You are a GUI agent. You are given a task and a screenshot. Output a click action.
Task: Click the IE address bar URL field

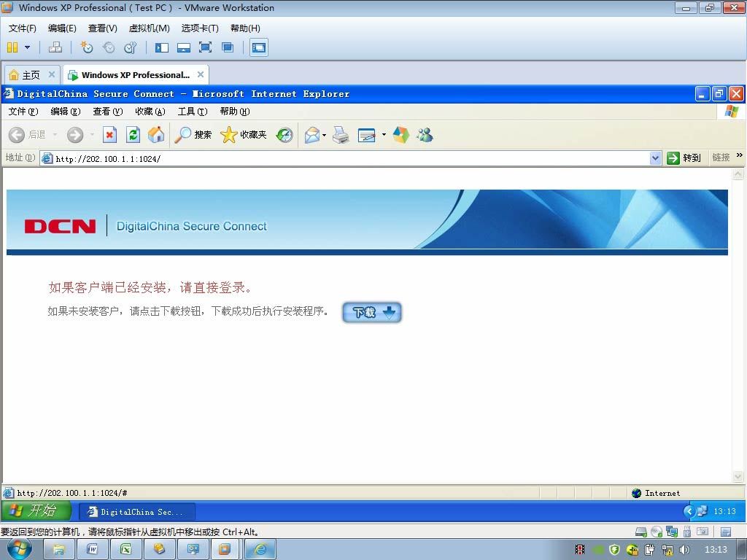346,158
